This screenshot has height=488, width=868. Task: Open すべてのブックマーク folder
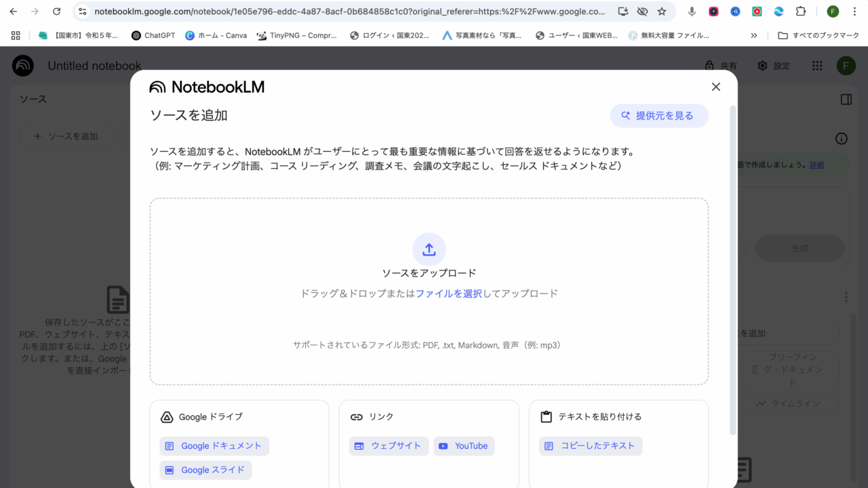pos(818,35)
